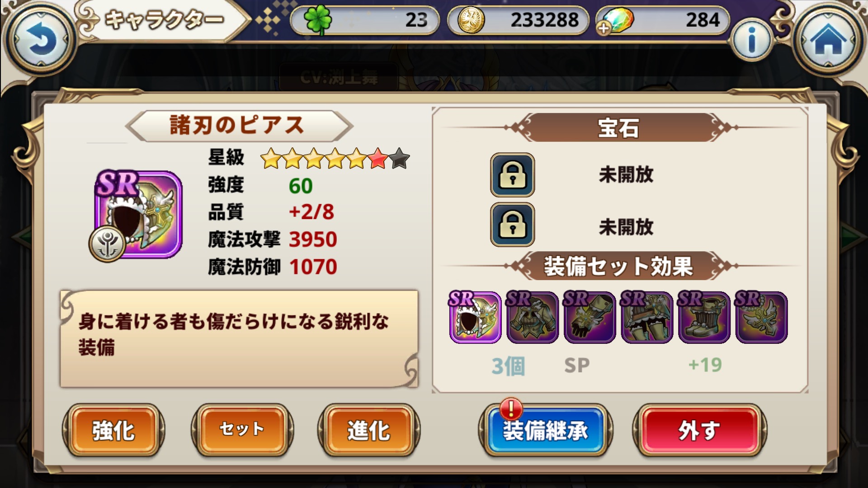This screenshot has height=488, width=868.
Task: Tap the blue back arrow button
Action: [40, 42]
